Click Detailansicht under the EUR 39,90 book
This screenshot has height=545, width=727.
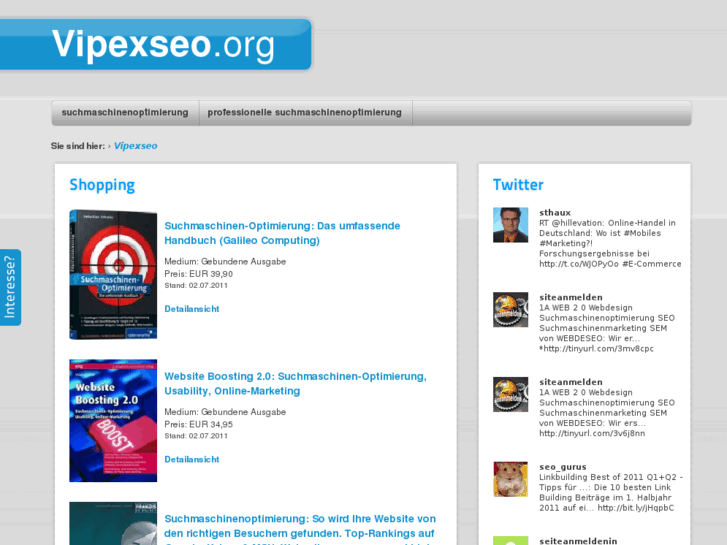tap(192, 309)
